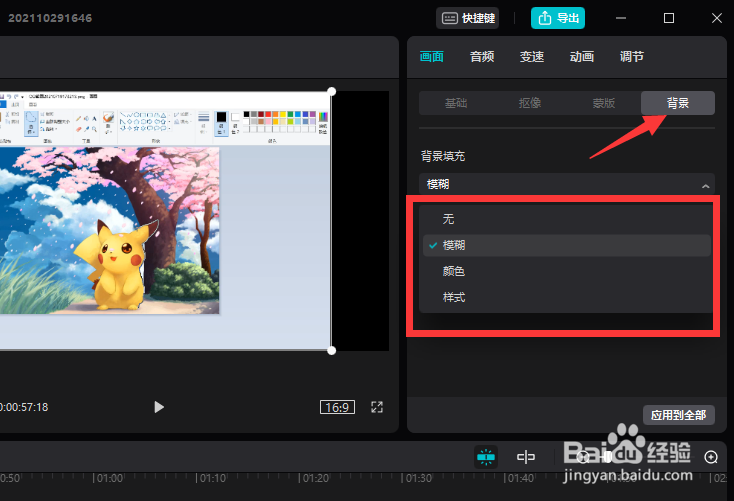Click the preview image of Pikachu
Screen dimensions: 734x501
tap(109, 230)
